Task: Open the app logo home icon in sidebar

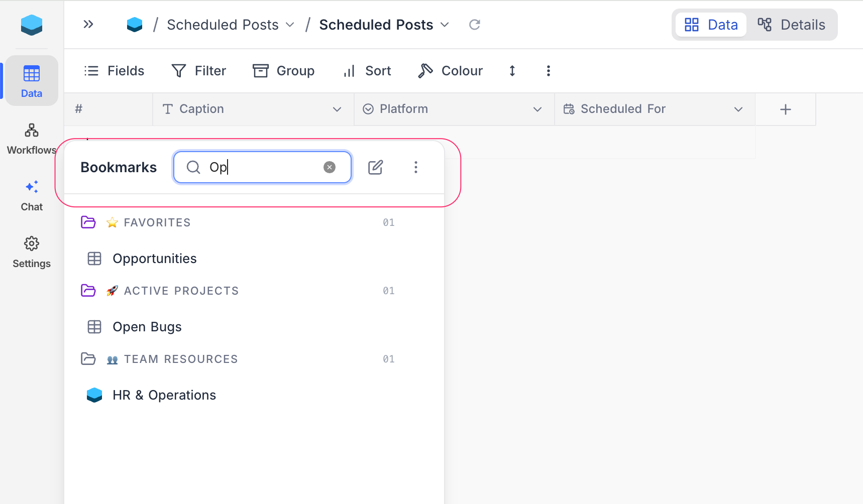Action: pos(32,25)
